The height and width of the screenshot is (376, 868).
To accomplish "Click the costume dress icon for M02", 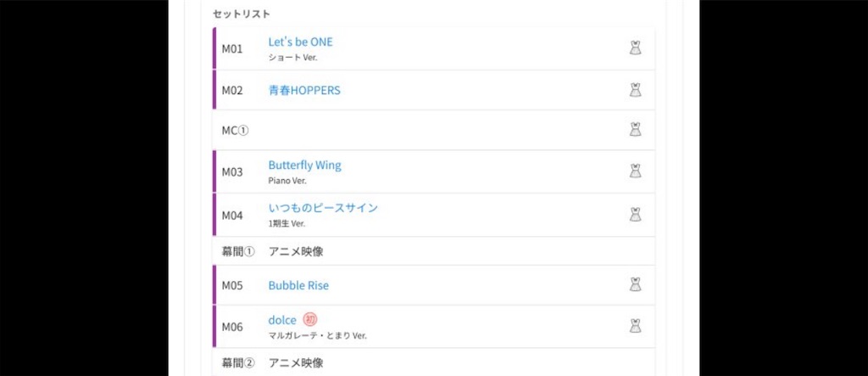I will tap(635, 90).
